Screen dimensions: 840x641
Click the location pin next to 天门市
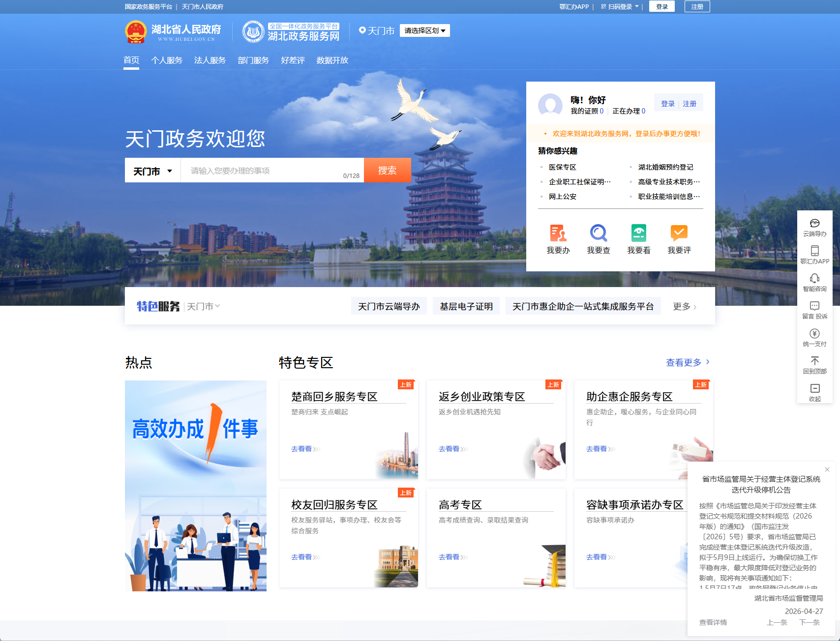(362, 30)
